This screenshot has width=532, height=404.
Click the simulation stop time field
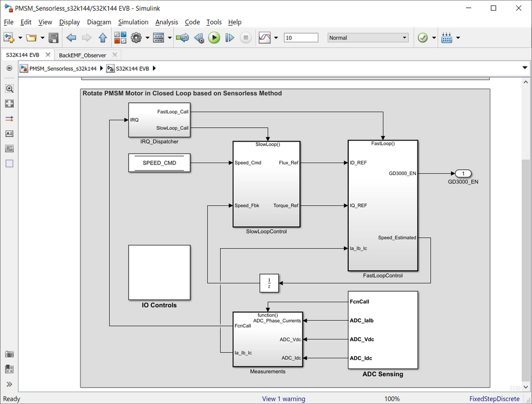pos(301,38)
